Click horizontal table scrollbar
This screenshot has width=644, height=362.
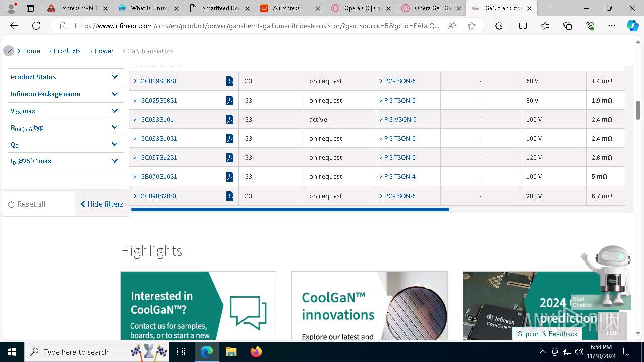point(290,209)
